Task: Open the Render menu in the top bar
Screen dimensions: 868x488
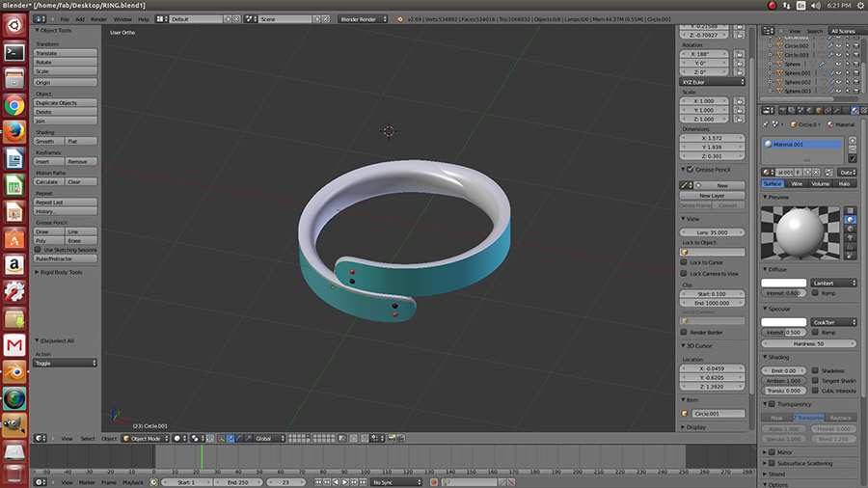Action: click(x=98, y=18)
